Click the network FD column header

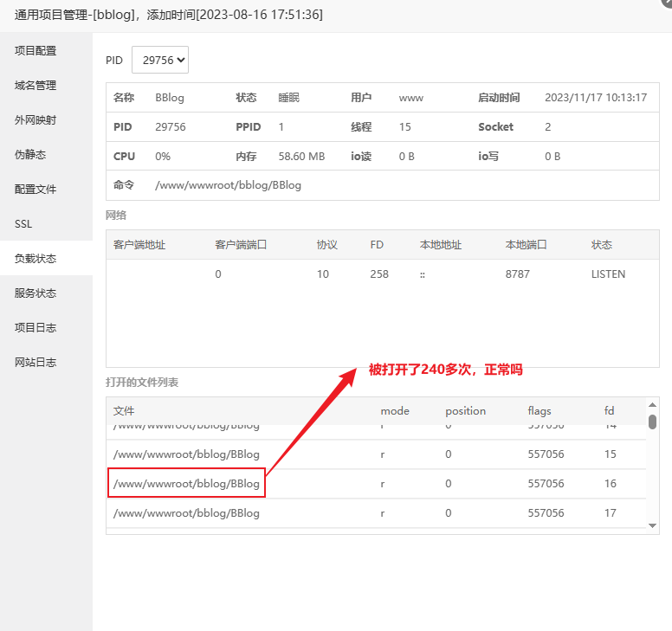[377, 245]
